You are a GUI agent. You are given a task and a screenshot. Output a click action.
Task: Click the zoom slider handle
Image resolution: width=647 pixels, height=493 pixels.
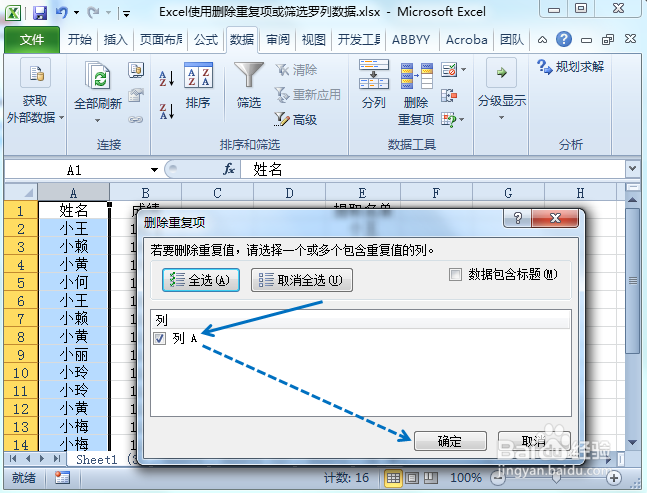tap(556, 479)
